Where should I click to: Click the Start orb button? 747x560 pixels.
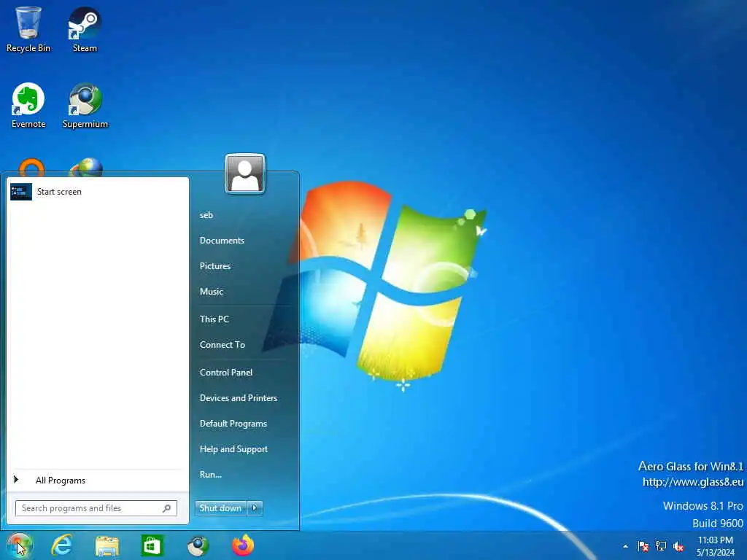pyautogui.click(x=19, y=545)
